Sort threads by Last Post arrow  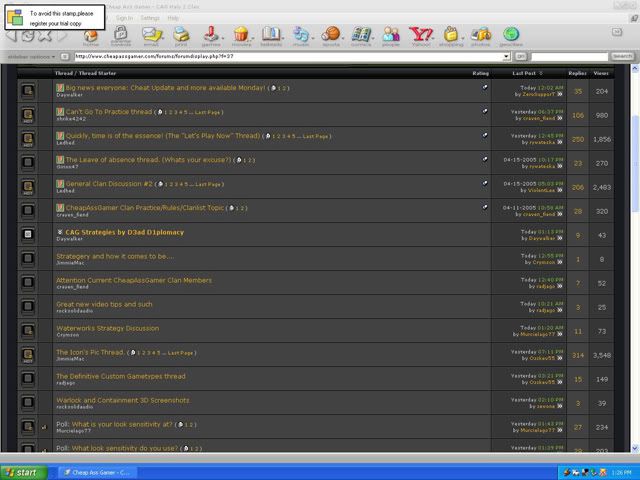click(540, 73)
